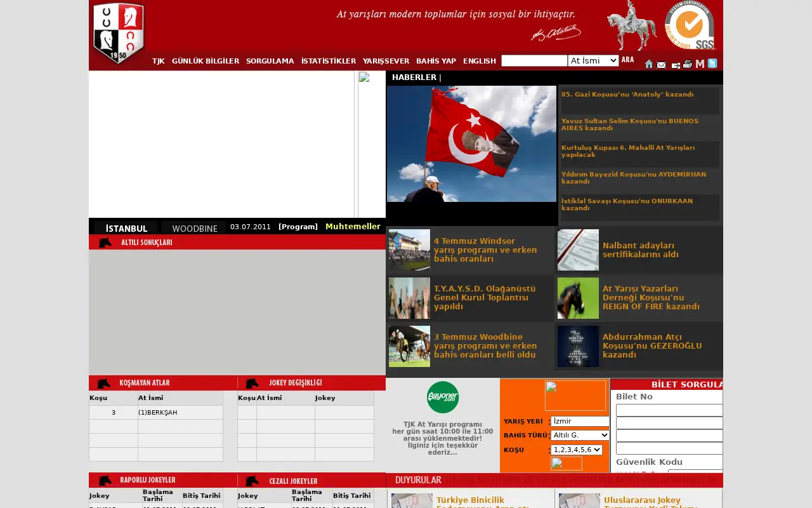Open the mail envelope icon
812x508 pixels.
pos(661,65)
